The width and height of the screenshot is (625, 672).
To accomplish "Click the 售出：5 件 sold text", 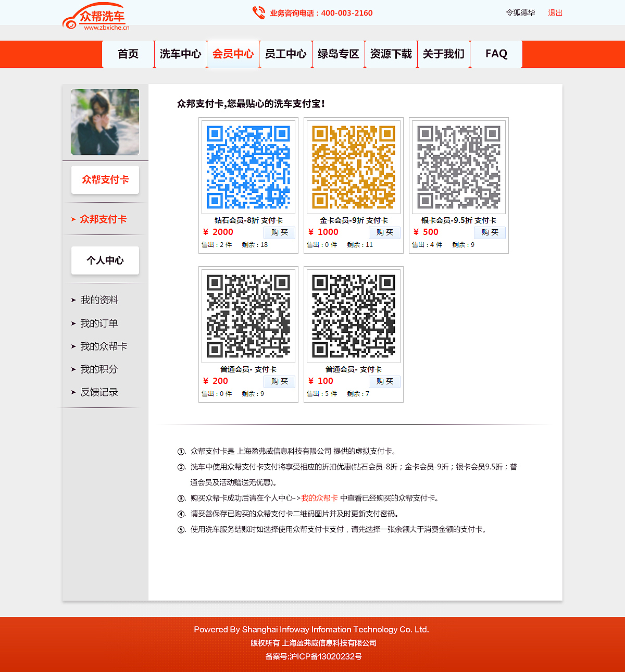I will pyautogui.click(x=322, y=394).
